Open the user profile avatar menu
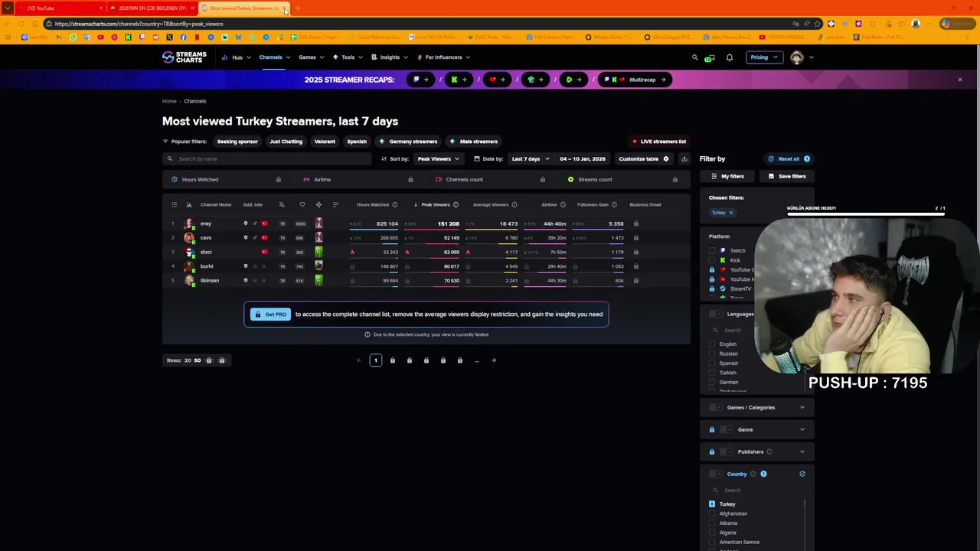The image size is (980, 551). click(797, 57)
